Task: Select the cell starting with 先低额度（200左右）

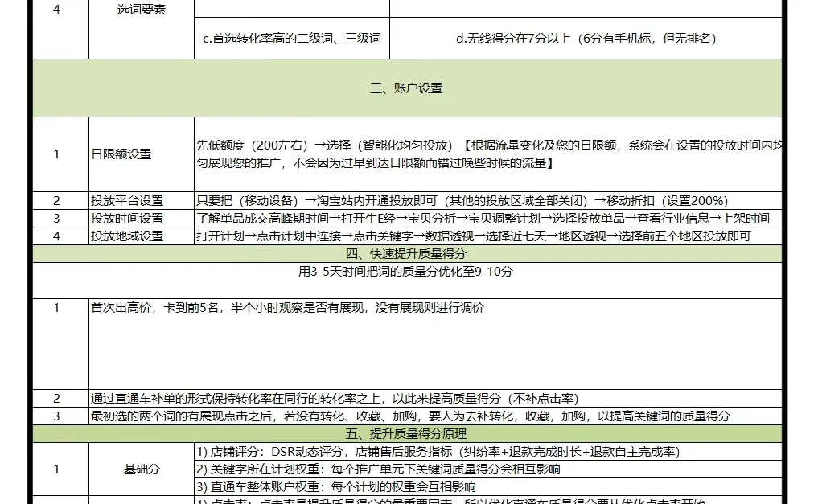Action: click(x=483, y=154)
